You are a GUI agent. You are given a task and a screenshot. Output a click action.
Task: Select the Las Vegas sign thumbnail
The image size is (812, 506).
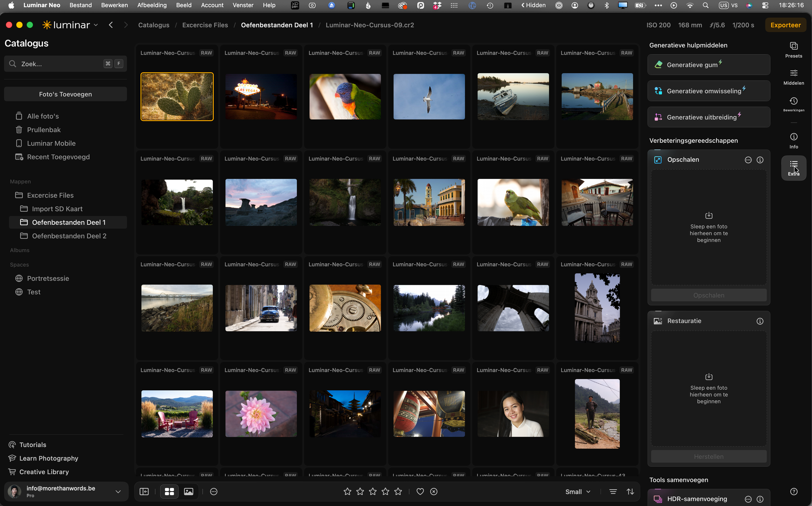click(x=261, y=97)
